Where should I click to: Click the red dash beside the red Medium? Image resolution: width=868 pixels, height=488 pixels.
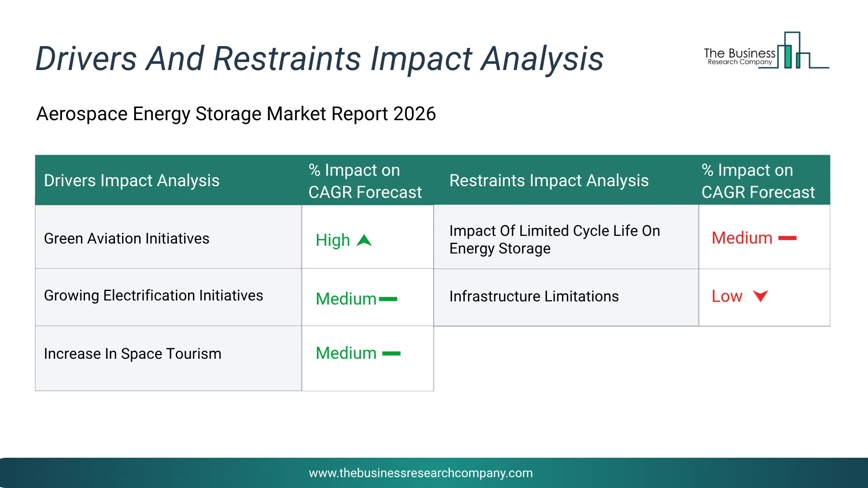click(788, 238)
